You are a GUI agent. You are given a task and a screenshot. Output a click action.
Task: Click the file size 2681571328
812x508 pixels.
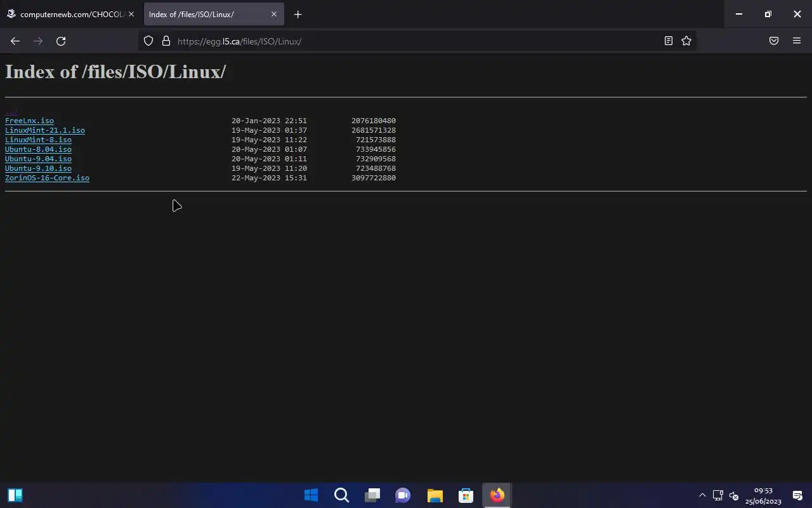pos(374,130)
